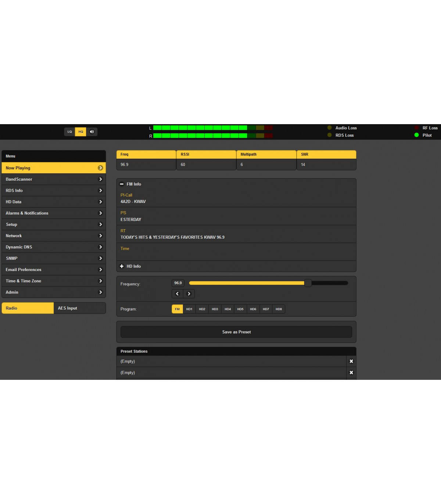Screen dimensions: 441x504
Task: Step frequency up with right arrow
Action: [x=189, y=294]
